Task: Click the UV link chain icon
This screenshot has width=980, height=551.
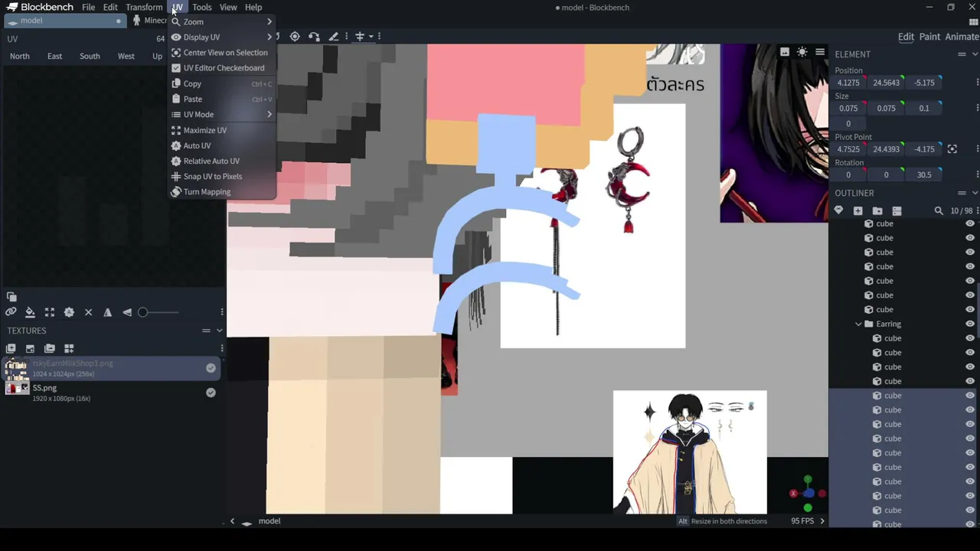Action: click(x=11, y=312)
